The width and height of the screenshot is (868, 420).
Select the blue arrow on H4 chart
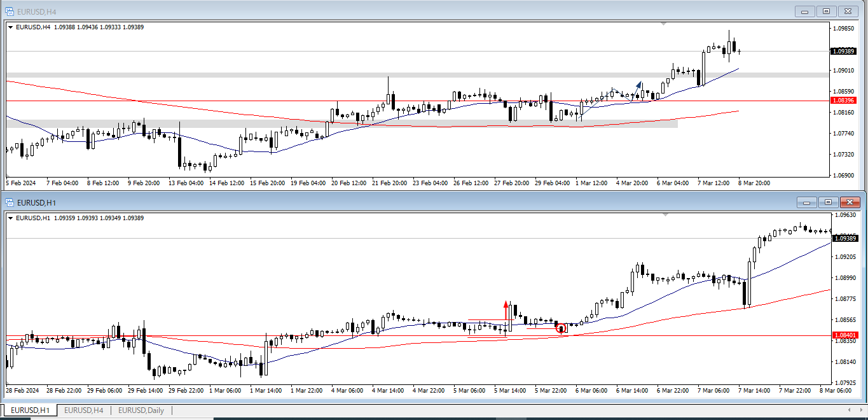[x=637, y=86]
